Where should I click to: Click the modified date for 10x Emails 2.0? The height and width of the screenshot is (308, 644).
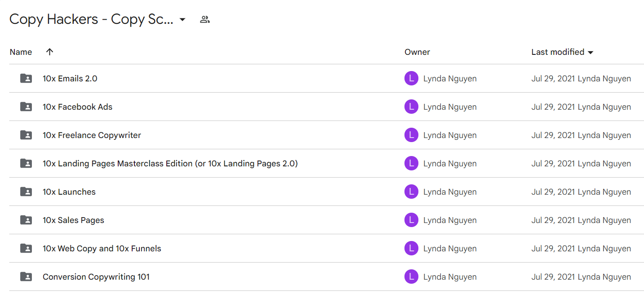pyautogui.click(x=553, y=79)
